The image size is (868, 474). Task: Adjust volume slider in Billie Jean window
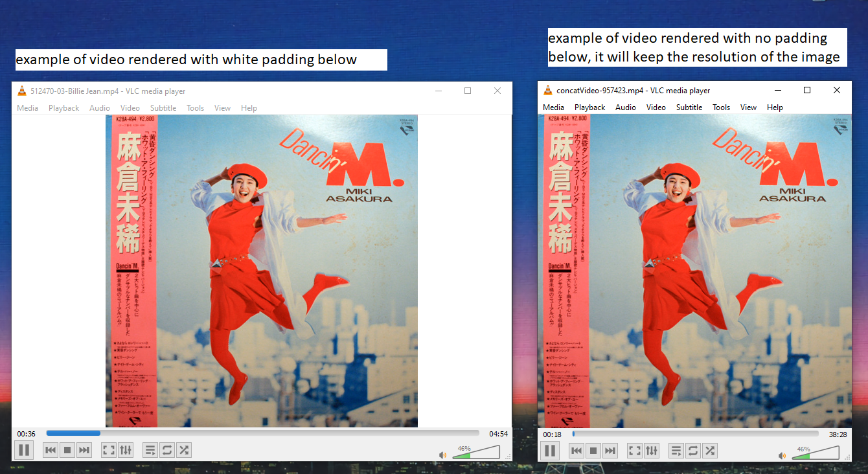click(x=476, y=452)
